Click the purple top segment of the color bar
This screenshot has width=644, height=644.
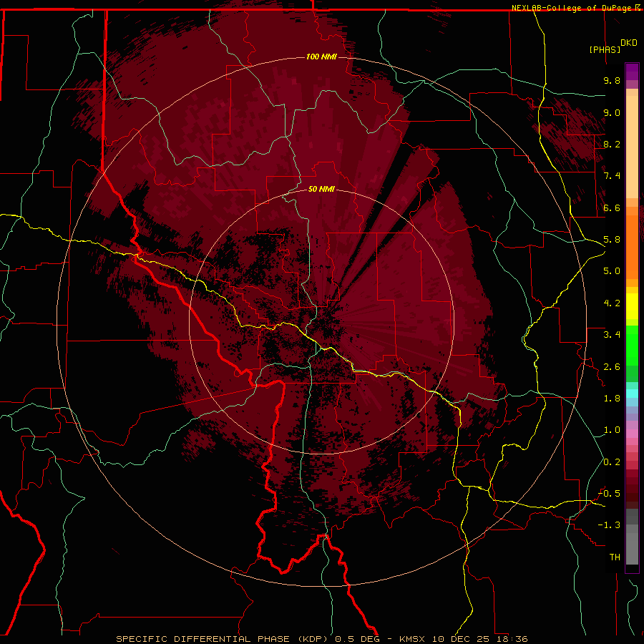coord(632,72)
